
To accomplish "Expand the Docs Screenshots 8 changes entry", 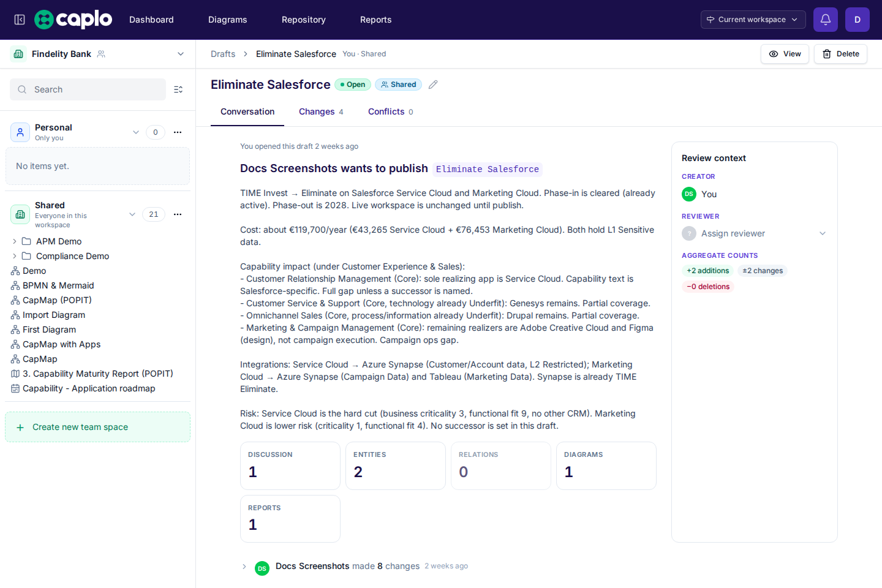I will click(x=244, y=567).
